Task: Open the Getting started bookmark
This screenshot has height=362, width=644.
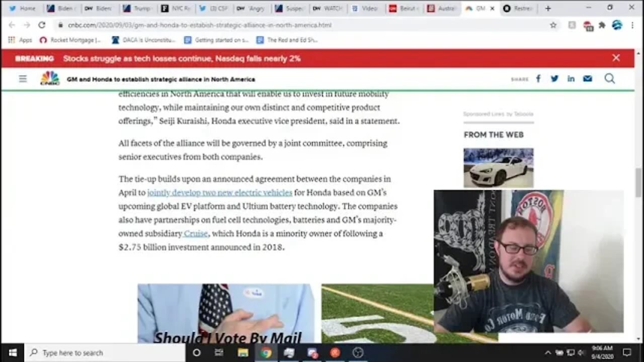Action: tap(216, 40)
